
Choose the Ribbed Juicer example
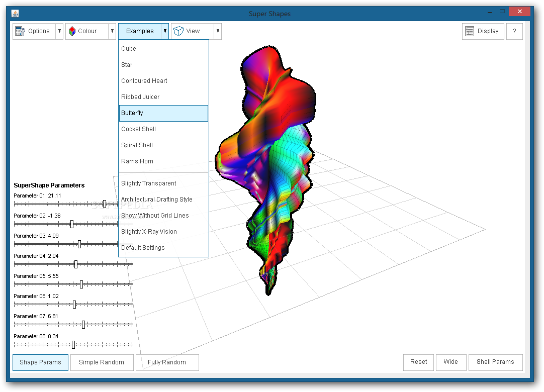[x=163, y=97]
